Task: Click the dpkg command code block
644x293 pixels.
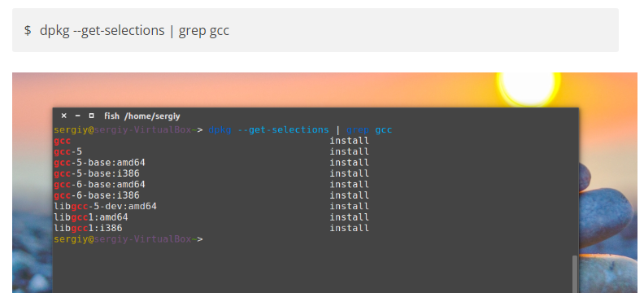Action: 315,30
